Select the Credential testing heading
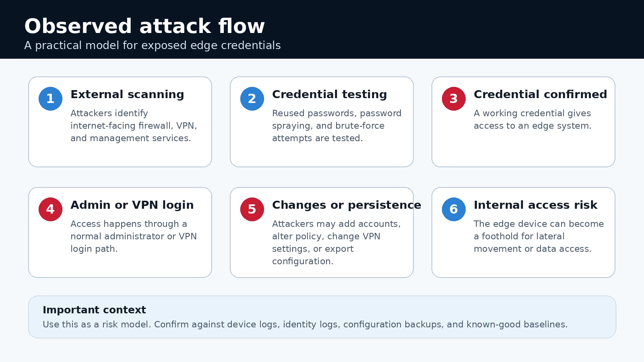Image resolution: width=644 pixels, height=362 pixels. (x=329, y=95)
